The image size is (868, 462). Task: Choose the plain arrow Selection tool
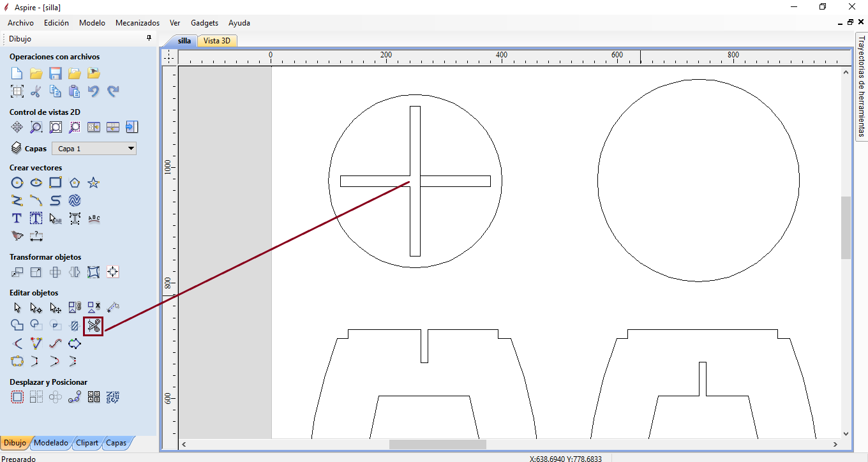pos(17,308)
